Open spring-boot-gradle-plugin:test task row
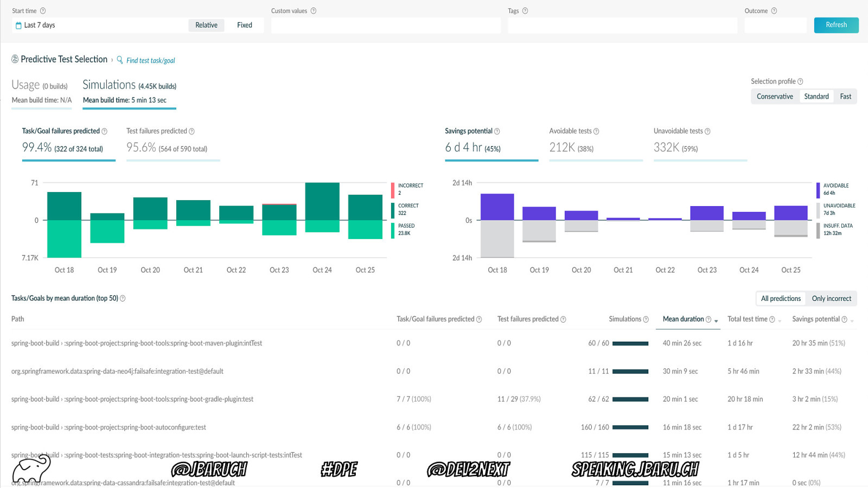The width and height of the screenshot is (868, 488). tap(434, 399)
